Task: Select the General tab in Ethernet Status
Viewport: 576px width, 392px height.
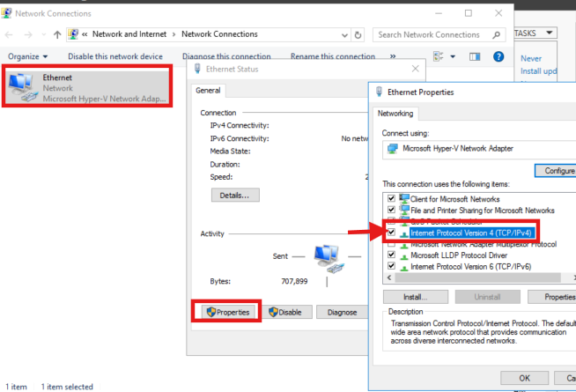Action: [x=209, y=91]
